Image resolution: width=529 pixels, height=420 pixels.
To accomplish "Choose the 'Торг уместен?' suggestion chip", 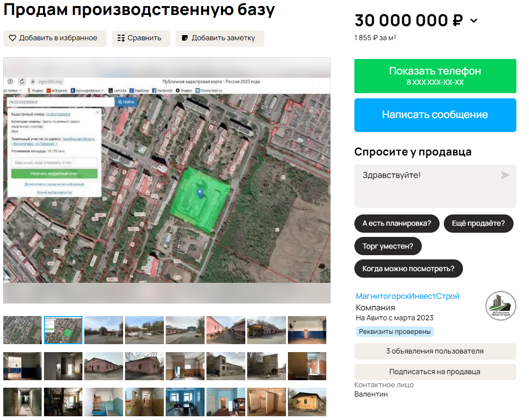I will [x=388, y=246].
